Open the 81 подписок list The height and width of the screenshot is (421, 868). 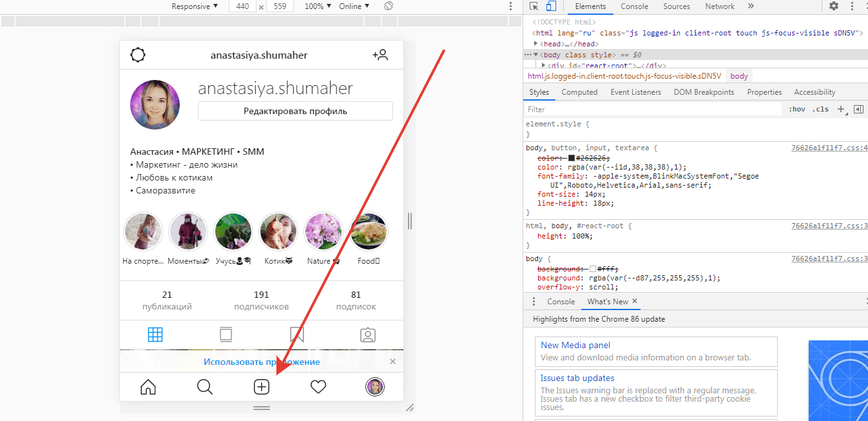pyautogui.click(x=356, y=300)
